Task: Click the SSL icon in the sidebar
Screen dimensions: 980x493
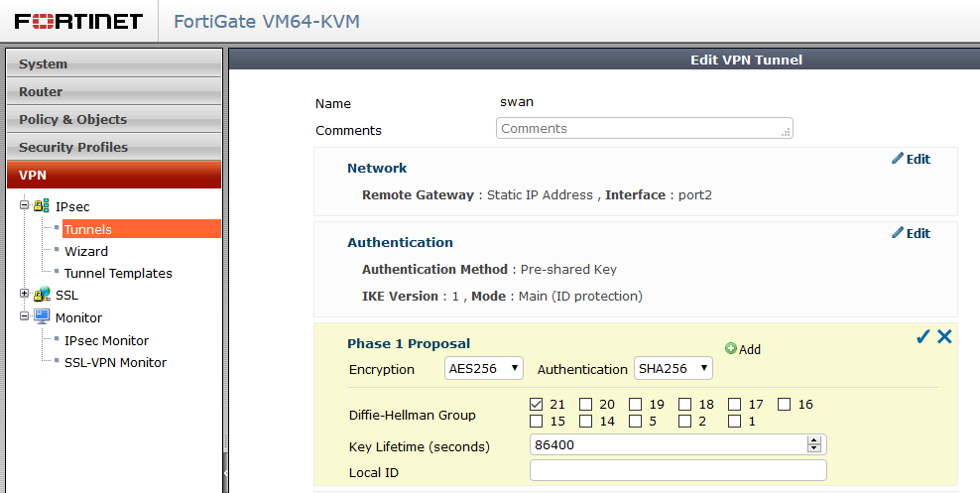Action: point(42,295)
